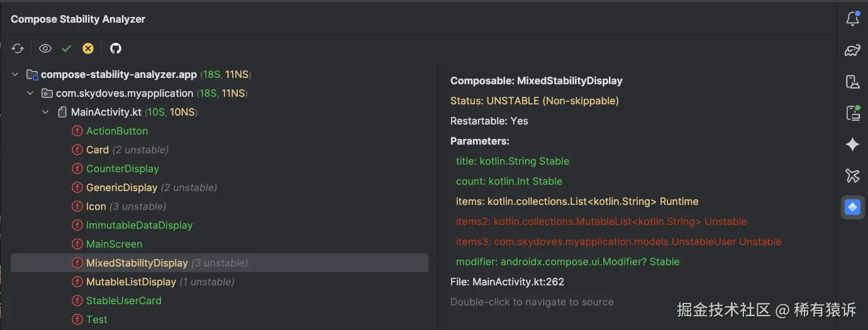Open the Running Devices sidebar icon
This screenshot has width=868, height=330.
coord(852,113)
